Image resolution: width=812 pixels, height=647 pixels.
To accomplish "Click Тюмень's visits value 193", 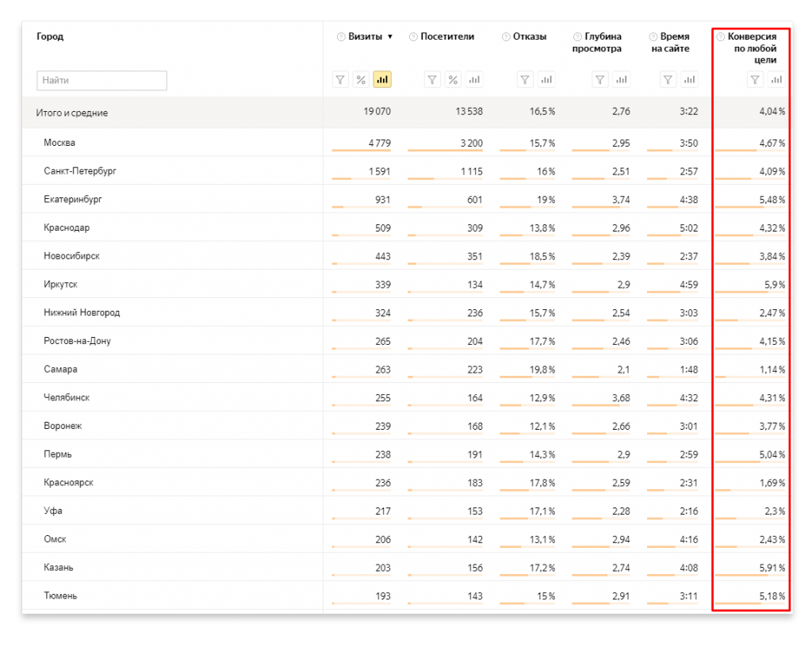I will point(383,596).
